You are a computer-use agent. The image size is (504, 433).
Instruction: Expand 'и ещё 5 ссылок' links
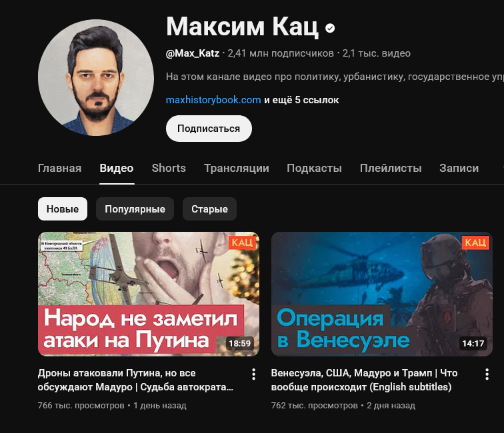coord(301,100)
